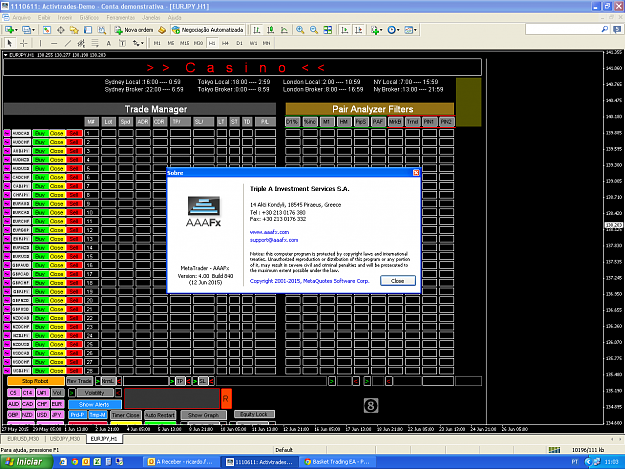Switch to line chart icon
The image size is (625, 469).
[x=284, y=30]
